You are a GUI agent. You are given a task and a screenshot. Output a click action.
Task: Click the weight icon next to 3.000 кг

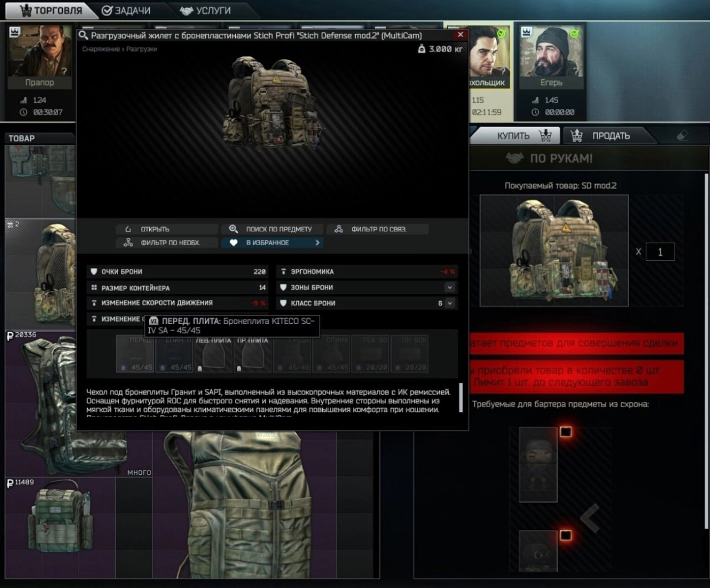pos(422,49)
